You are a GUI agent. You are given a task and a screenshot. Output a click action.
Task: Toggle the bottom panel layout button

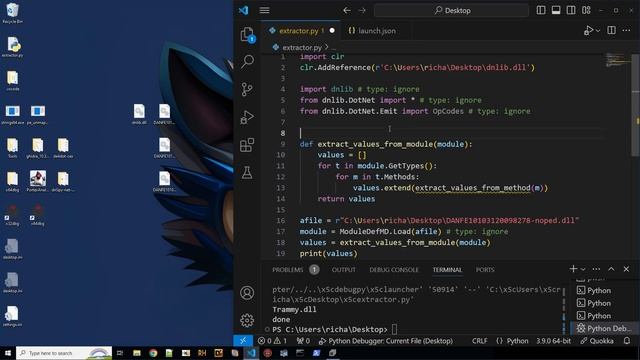[x=556, y=10]
